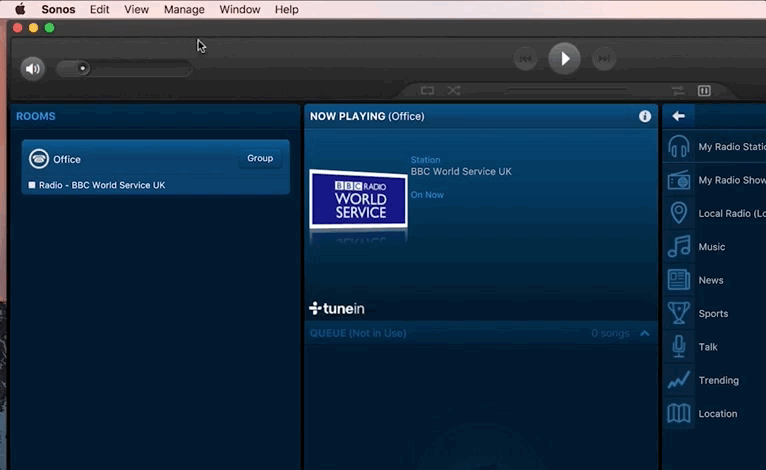Click the Trending label text
Image resolution: width=766 pixels, height=470 pixels.
pos(719,380)
